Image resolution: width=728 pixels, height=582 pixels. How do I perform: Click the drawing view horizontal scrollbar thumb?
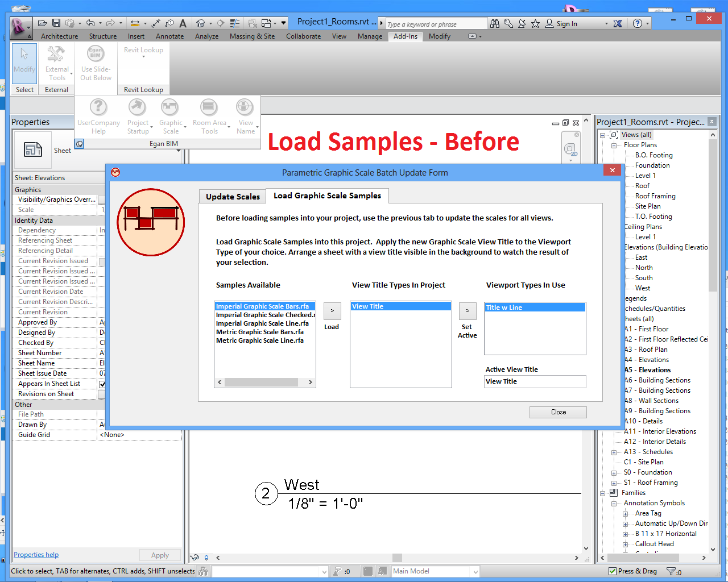click(x=397, y=558)
